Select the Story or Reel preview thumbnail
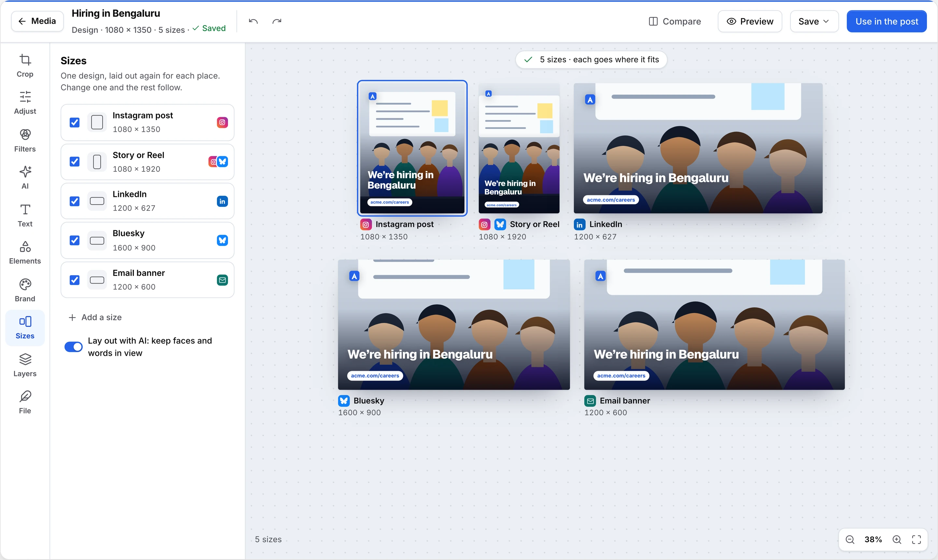938x560 pixels. tap(519, 148)
